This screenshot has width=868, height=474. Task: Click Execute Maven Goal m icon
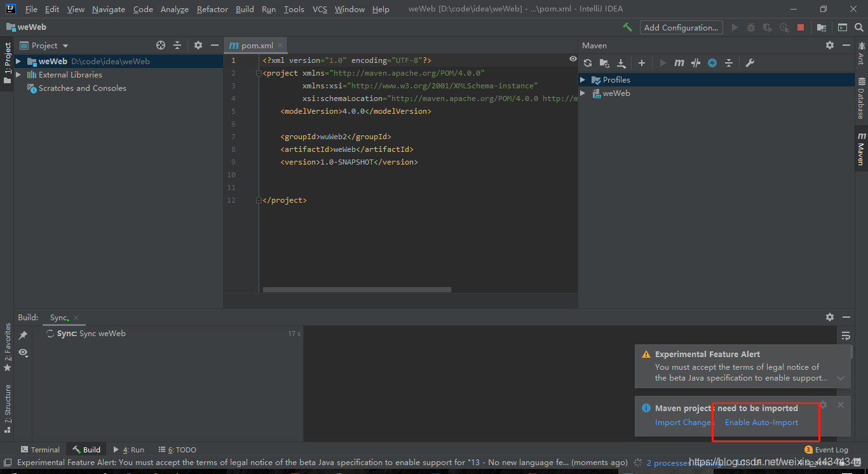click(x=679, y=63)
